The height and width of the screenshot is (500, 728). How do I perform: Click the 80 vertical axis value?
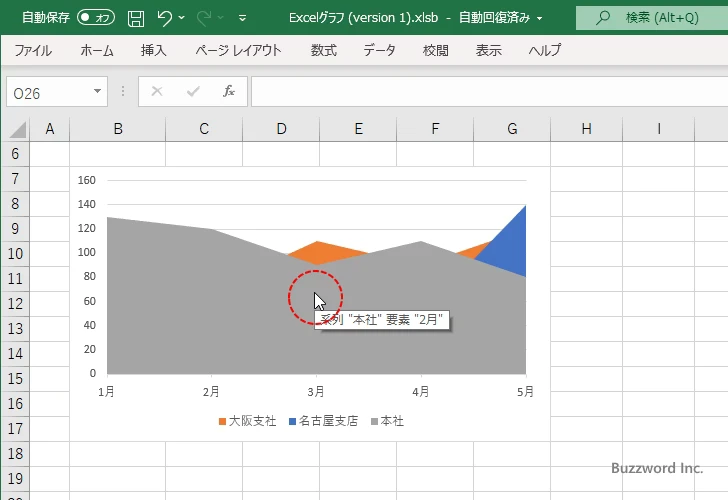click(x=90, y=276)
